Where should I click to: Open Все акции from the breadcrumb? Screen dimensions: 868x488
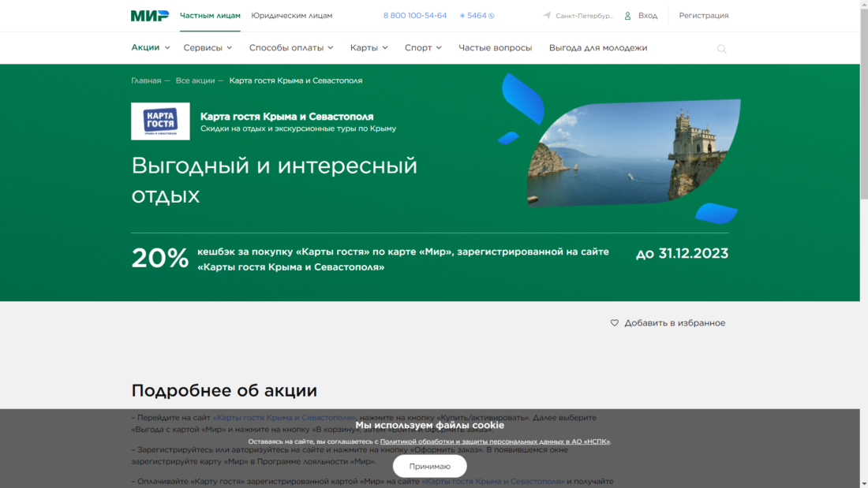click(x=196, y=80)
